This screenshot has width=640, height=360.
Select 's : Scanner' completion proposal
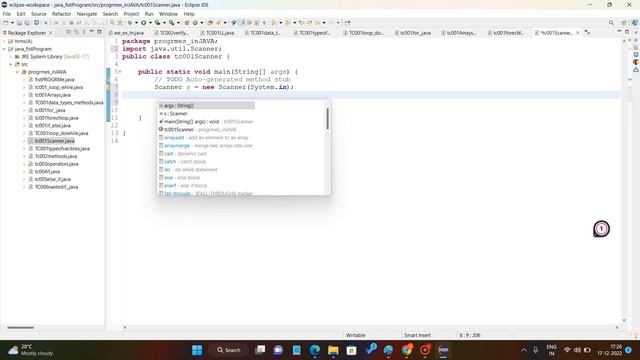coord(176,113)
